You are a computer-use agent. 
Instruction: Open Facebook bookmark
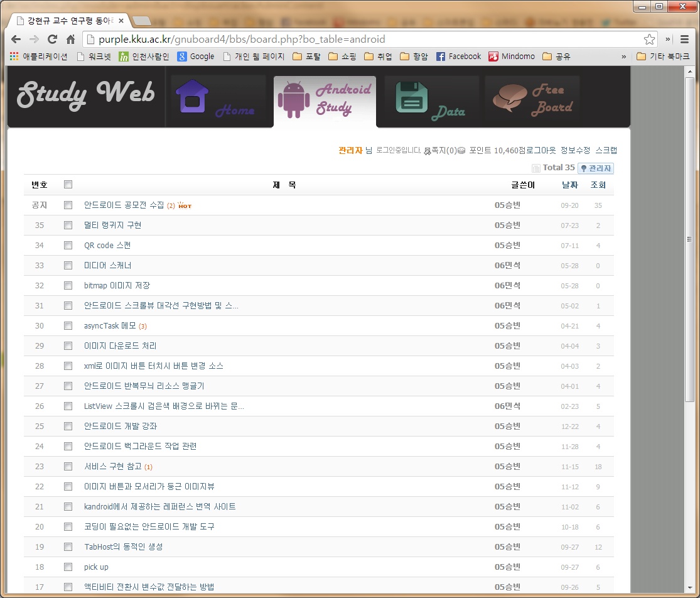[x=458, y=57]
